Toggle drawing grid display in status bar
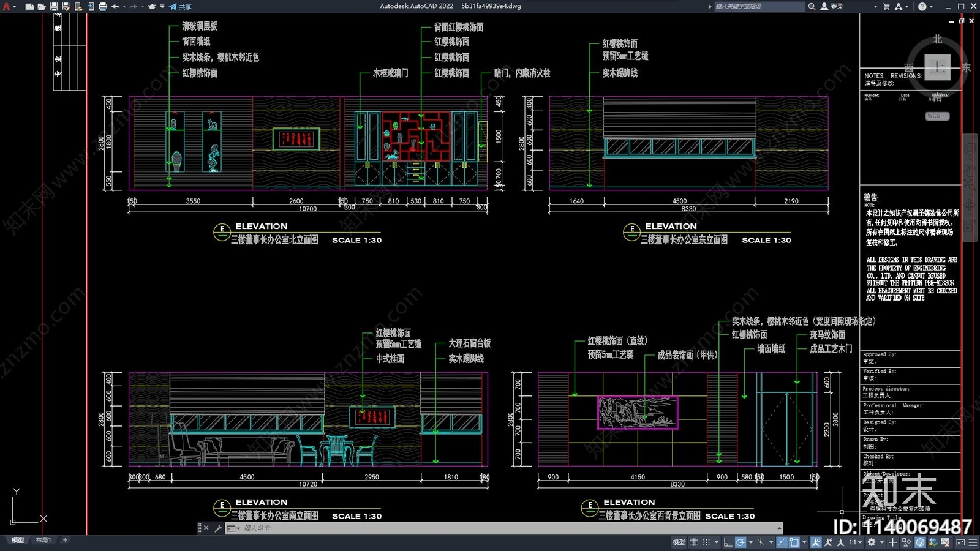 pyautogui.click(x=693, y=542)
